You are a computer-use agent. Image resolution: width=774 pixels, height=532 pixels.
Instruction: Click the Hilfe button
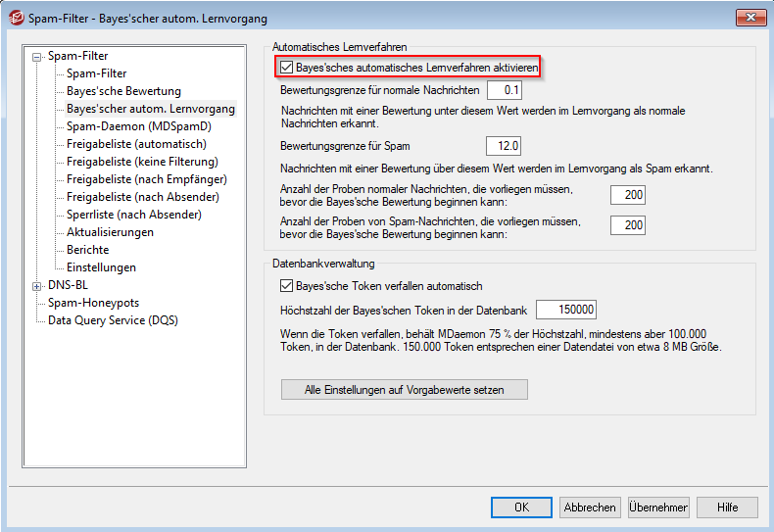pyautogui.click(x=727, y=508)
